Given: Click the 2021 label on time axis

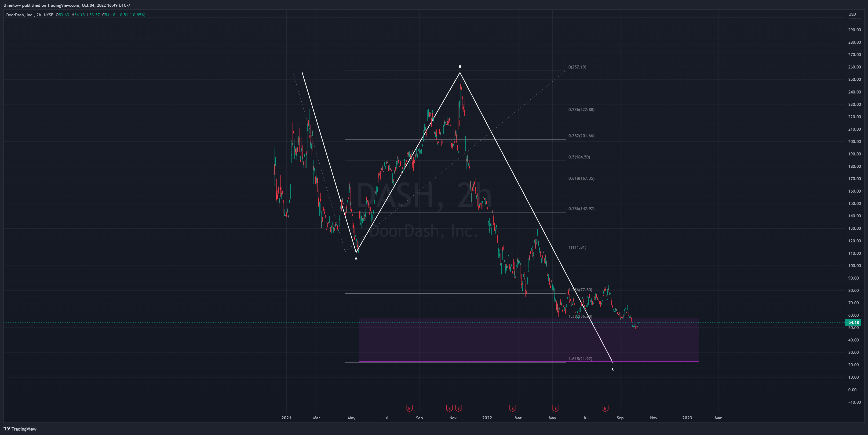Looking at the screenshot, I should [x=286, y=418].
